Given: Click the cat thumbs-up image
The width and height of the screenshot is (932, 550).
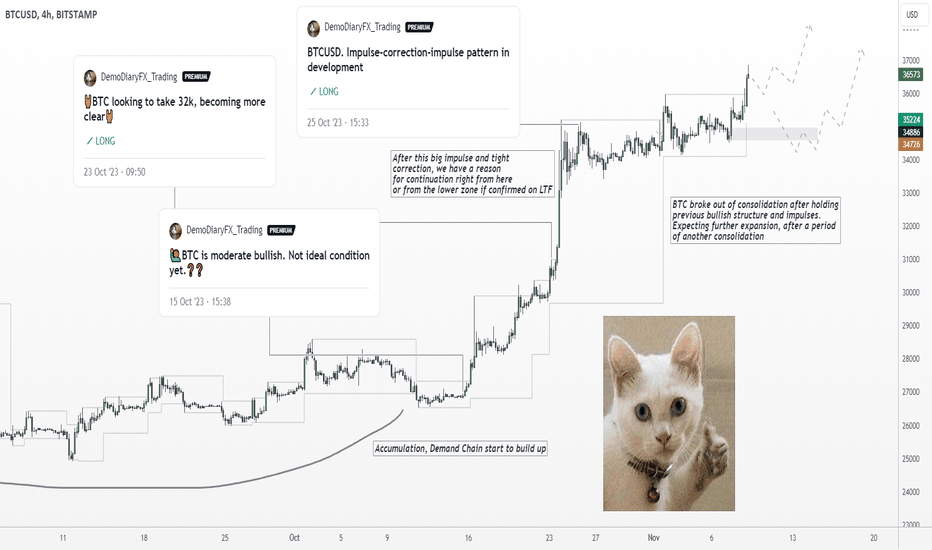Looking at the screenshot, I should click(x=669, y=413).
